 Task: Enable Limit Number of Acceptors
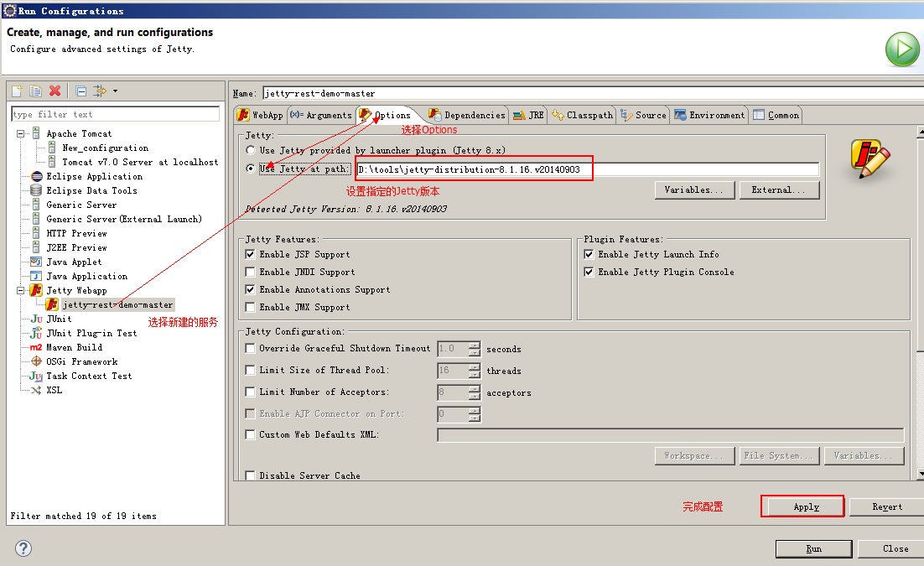pos(250,392)
